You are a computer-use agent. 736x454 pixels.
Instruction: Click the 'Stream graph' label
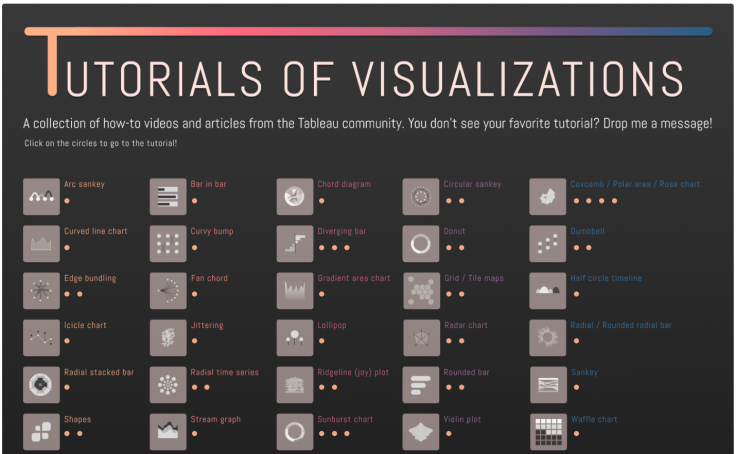tap(215, 419)
